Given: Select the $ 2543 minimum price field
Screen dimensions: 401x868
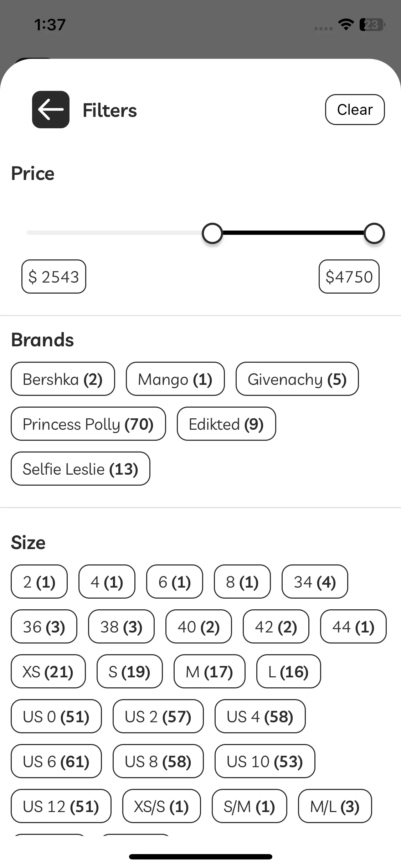Looking at the screenshot, I should coord(54,277).
